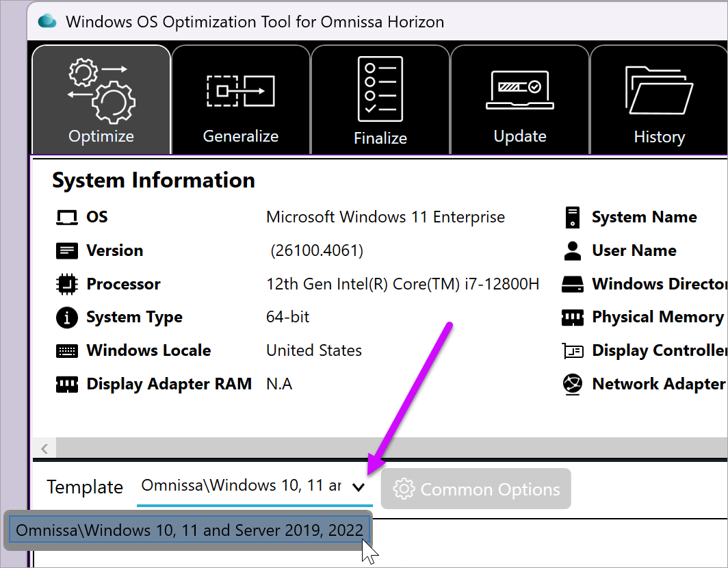Click the United States locale value
This screenshot has width=728, height=568.
click(314, 350)
